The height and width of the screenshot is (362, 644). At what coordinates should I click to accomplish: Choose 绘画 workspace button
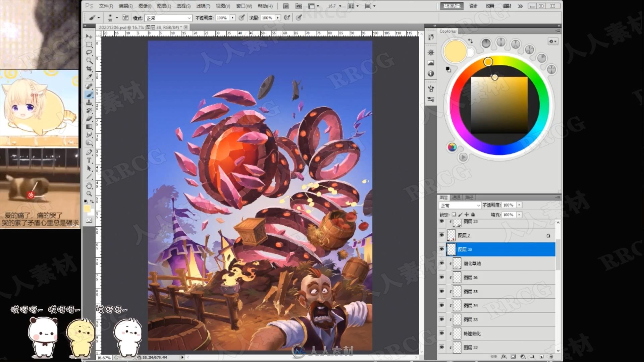490,6
